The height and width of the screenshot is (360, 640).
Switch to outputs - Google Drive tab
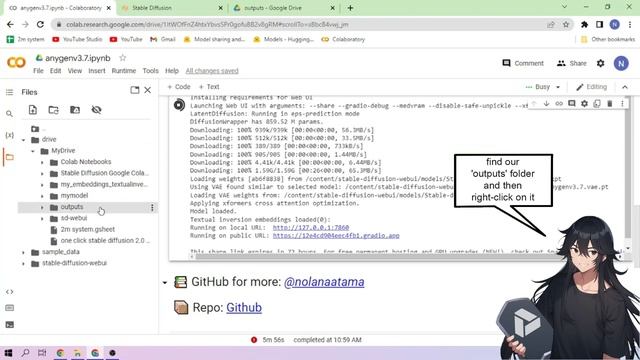tap(284, 8)
